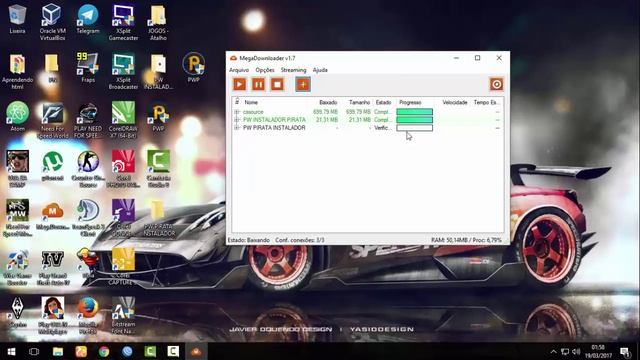Select the Atom editor desktop icon

pyautogui.click(x=17, y=117)
